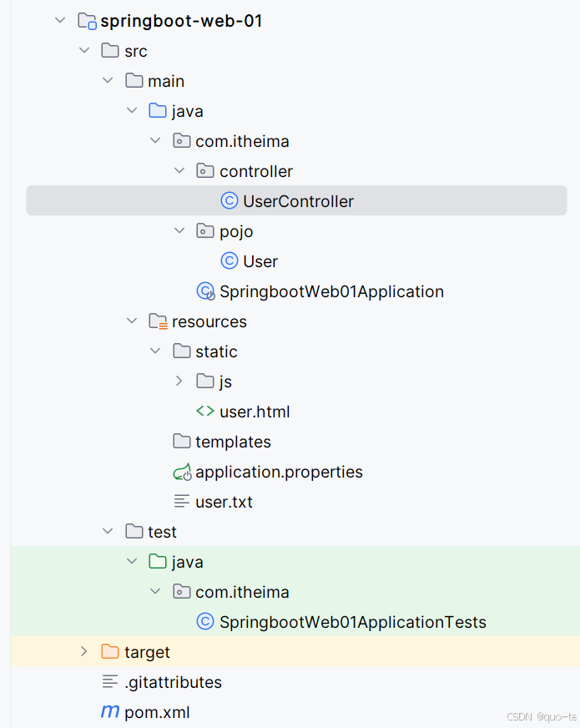The width and height of the screenshot is (580, 728).
Task: Expand the js folder
Action: [179, 382]
